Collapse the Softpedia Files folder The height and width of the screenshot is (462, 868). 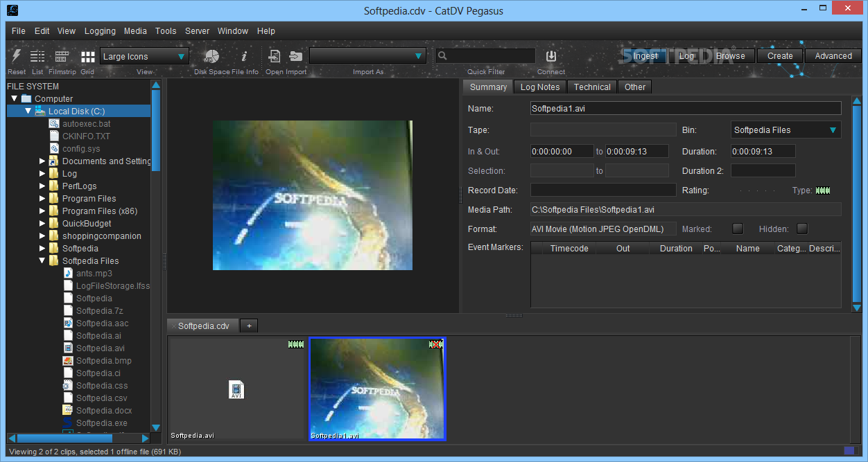tap(42, 260)
